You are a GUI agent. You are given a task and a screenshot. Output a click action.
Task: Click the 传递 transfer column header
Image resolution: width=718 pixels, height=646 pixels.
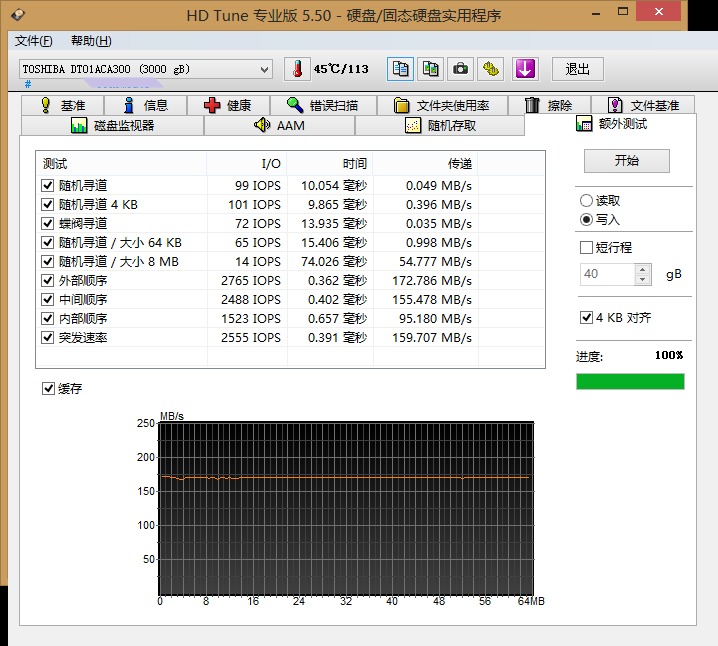tap(425, 163)
